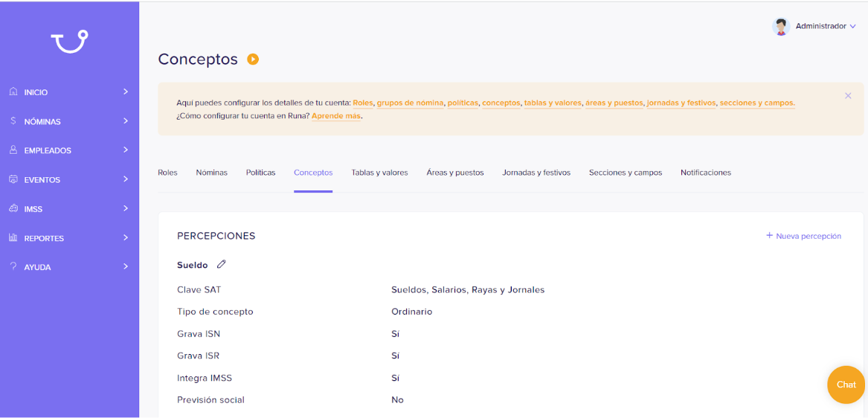Open the Aprende más link
Screen dimensions: 868x418
[x=336, y=116]
